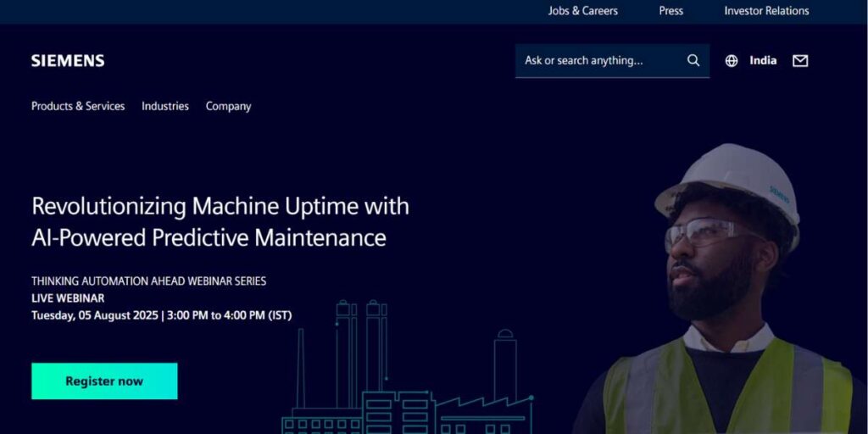Open the Company menu
Screen dimensions: 868x434
(228, 106)
